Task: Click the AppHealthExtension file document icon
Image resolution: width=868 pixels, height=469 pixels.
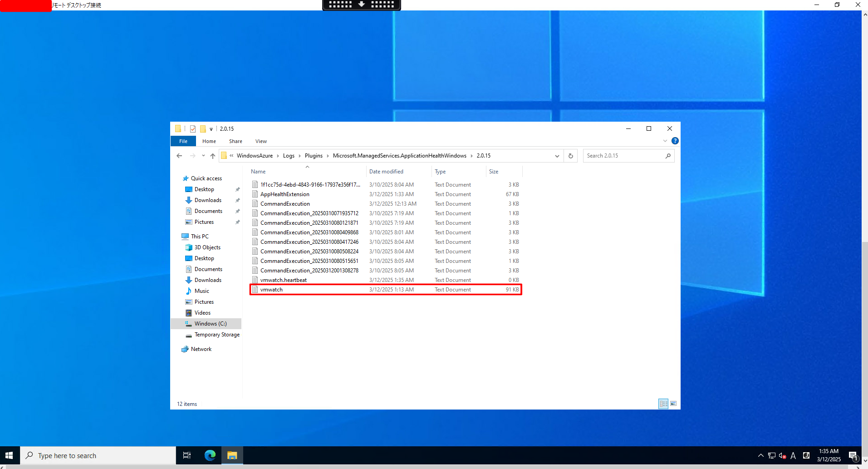Action: [x=255, y=194]
